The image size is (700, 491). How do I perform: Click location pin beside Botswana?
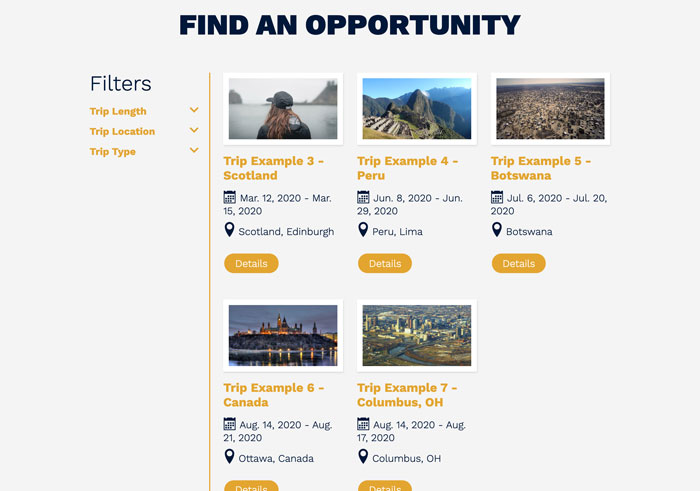coord(497,231)
